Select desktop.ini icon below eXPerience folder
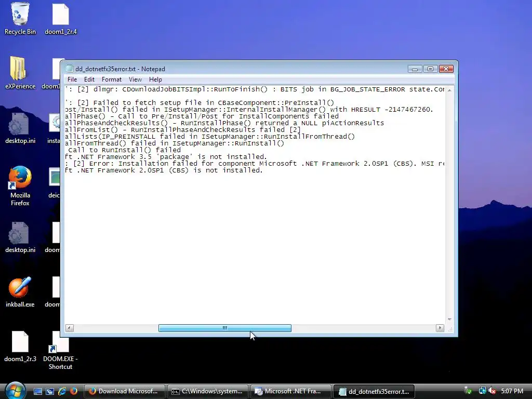The width and height of the screenshot is (532, 399). pos(20,128)
